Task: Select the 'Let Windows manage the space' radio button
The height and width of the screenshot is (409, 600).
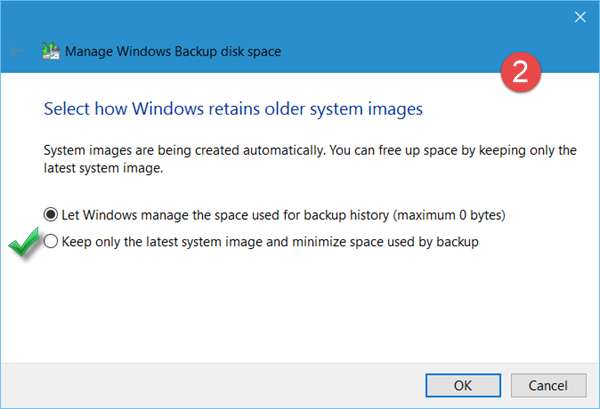Action: click(52, 214)
